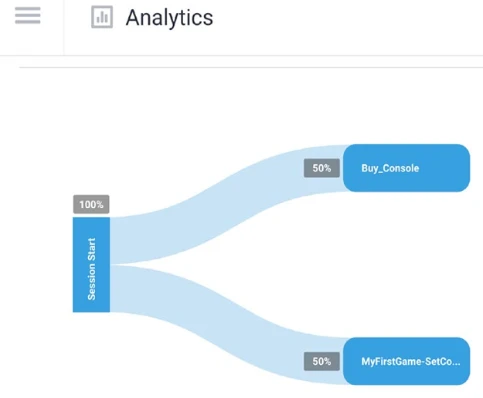Click the 50% badge beside MyFirstGame-SetCo...
The image size is (483, 398).
pos(322,361)
